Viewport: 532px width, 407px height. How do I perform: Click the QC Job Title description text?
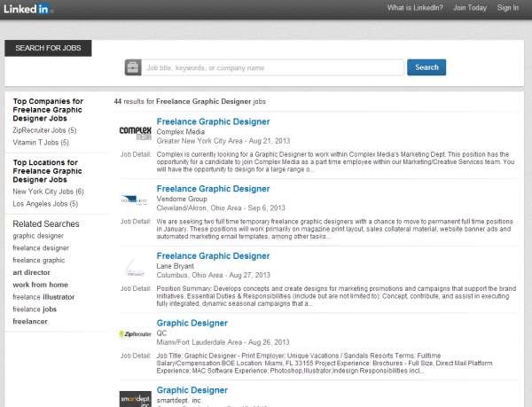325,364
